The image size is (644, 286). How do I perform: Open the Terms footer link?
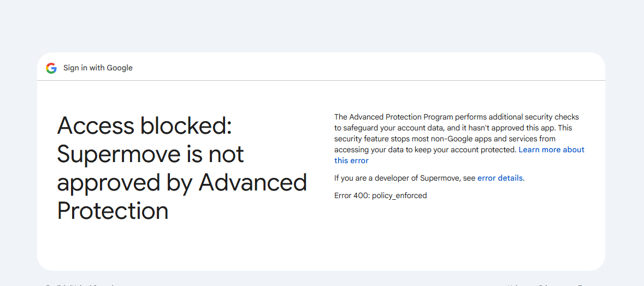pos(583,284)
